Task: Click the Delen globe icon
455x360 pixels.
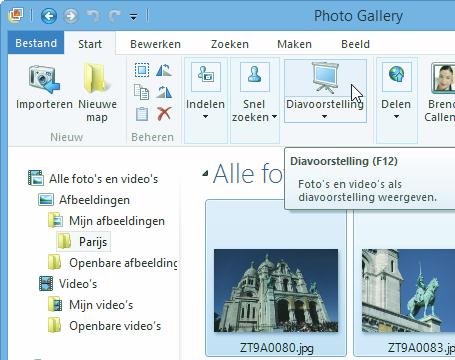Action: (x=397, y=77)
